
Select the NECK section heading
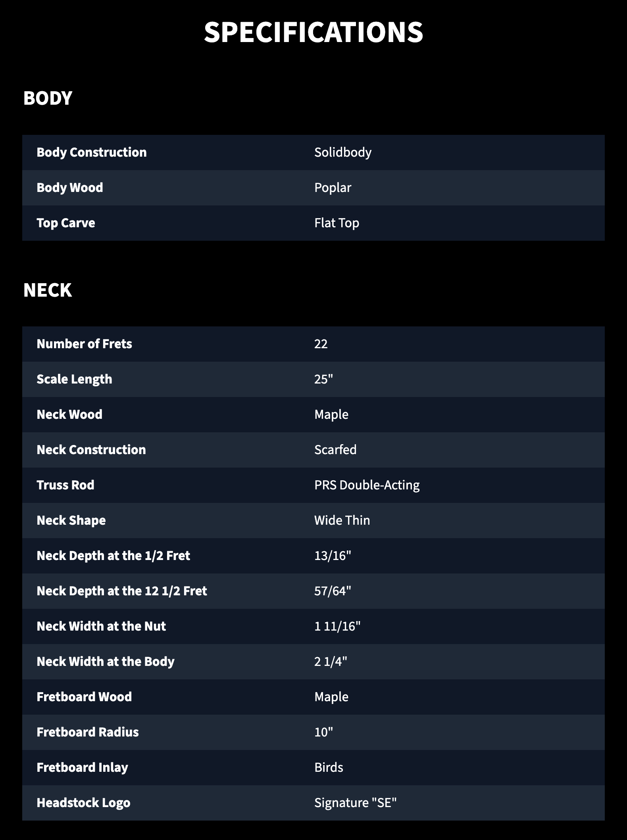click(48, 290)
